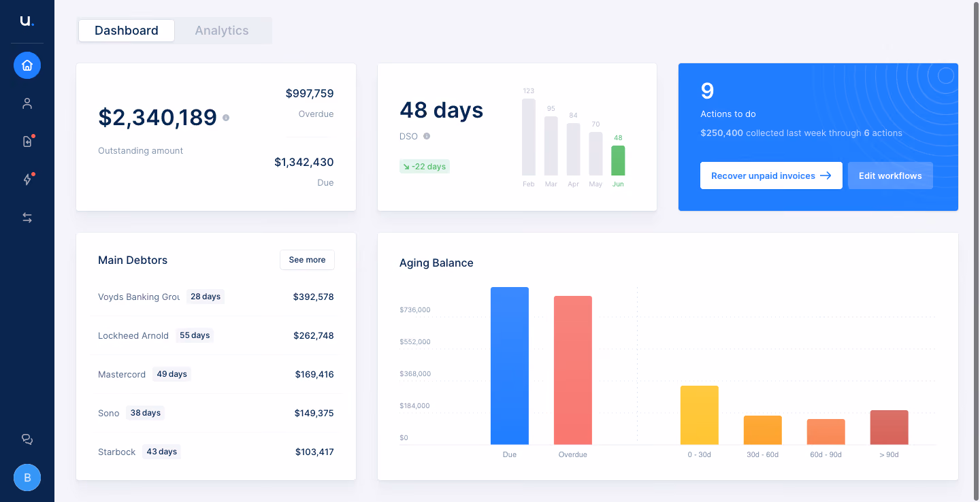Click the $997,759 overdue amount

click(310, 93)
